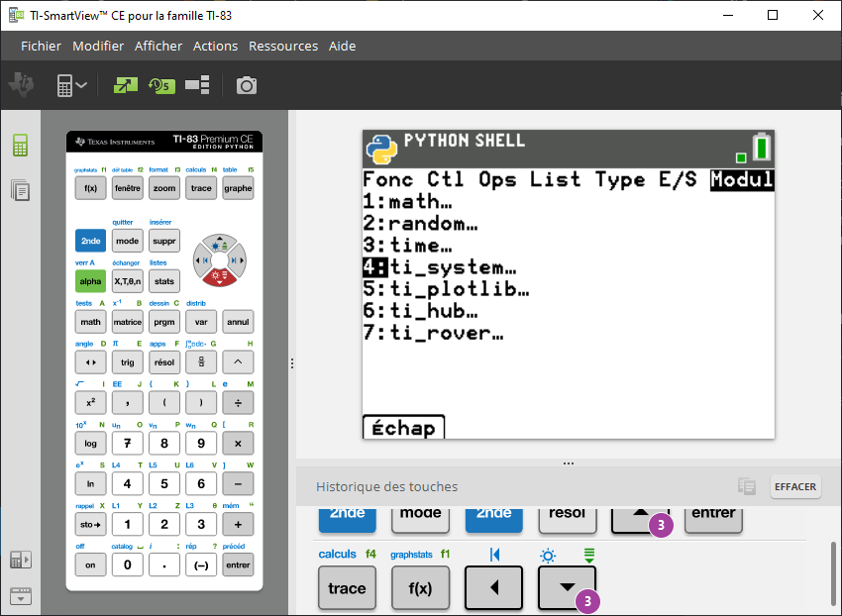
Task: Open the emulator explorer icon in left sidebar
Action: [x=21, y=190]
